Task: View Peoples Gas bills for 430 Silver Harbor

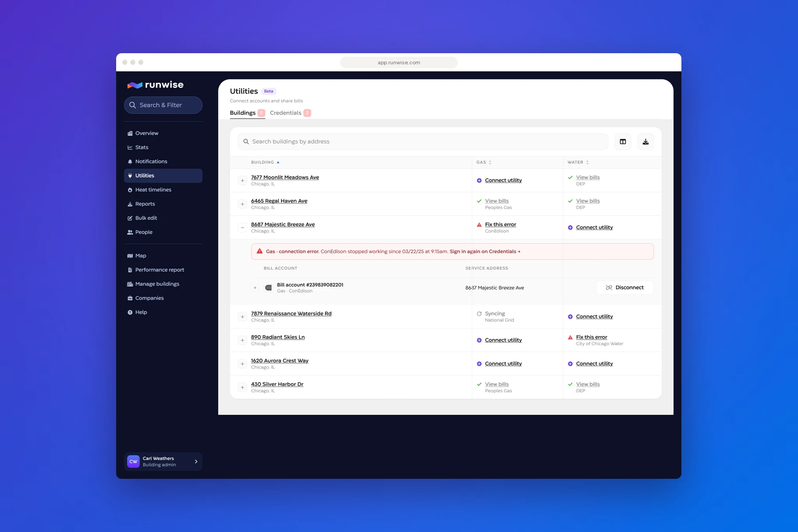Action: tap(497, 384)
